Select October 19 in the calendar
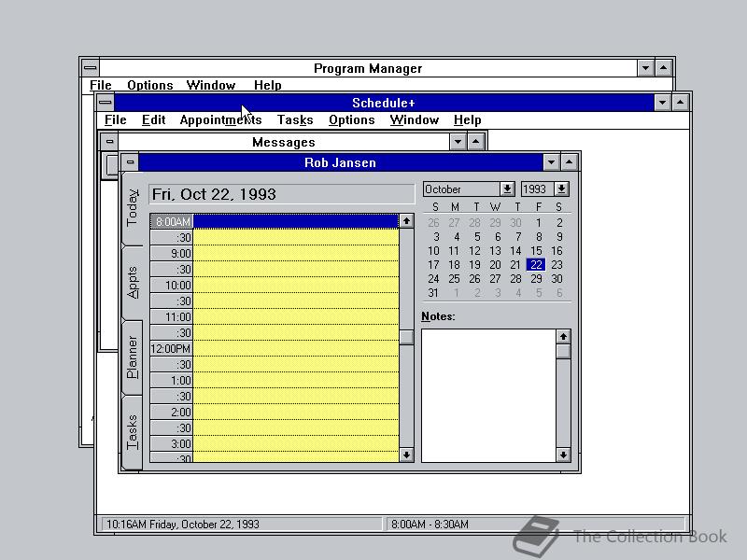747x560 pixels. coord(474,265)
